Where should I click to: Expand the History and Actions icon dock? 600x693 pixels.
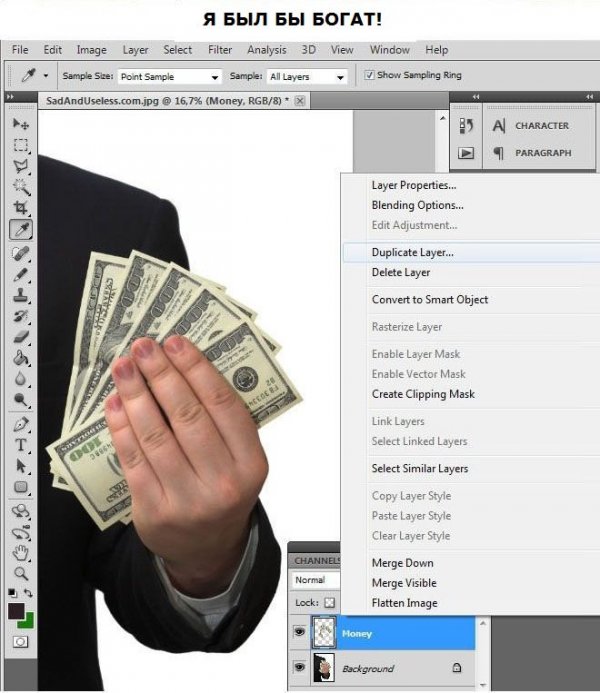(476, 97)
